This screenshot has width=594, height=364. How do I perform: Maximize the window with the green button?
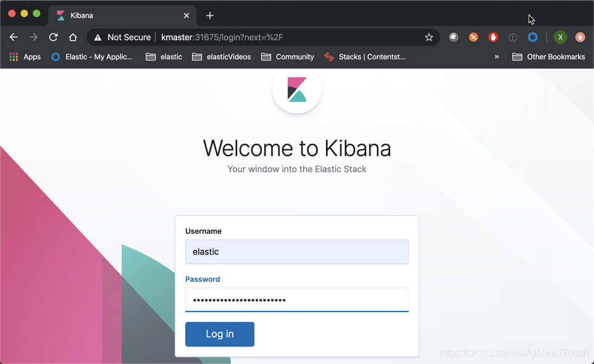tap(36, 14)
